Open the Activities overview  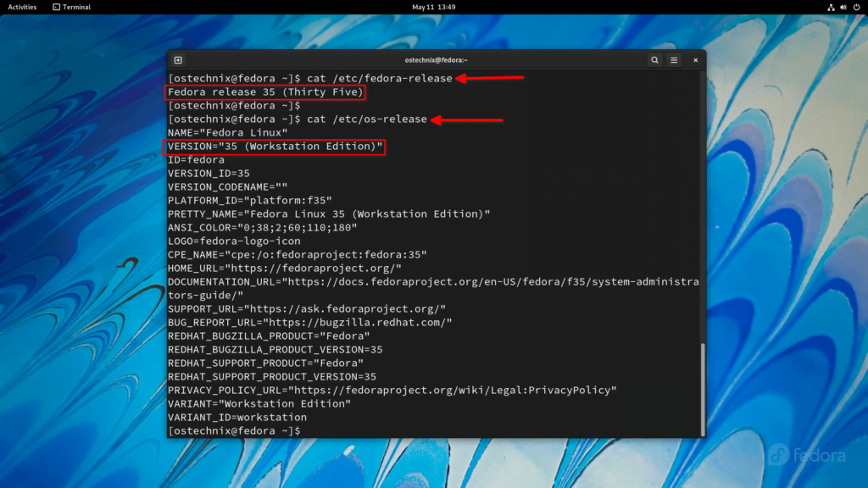(x=22, y=7)
